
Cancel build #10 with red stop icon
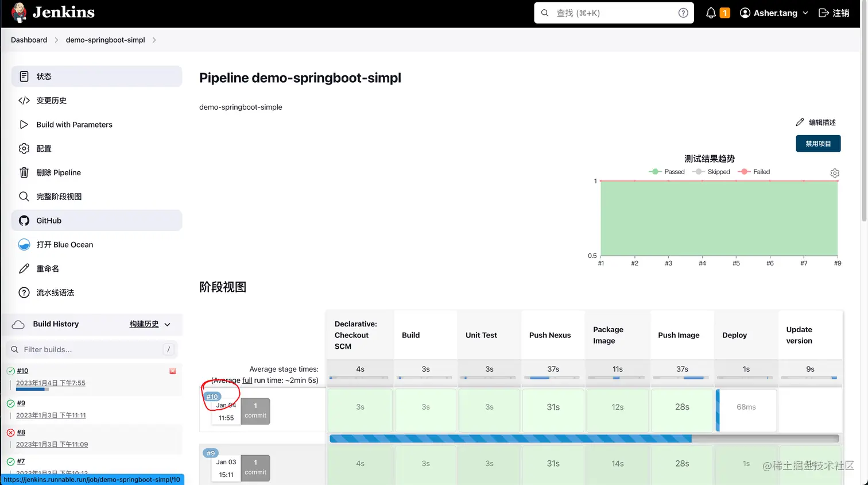tap(172, 371)
